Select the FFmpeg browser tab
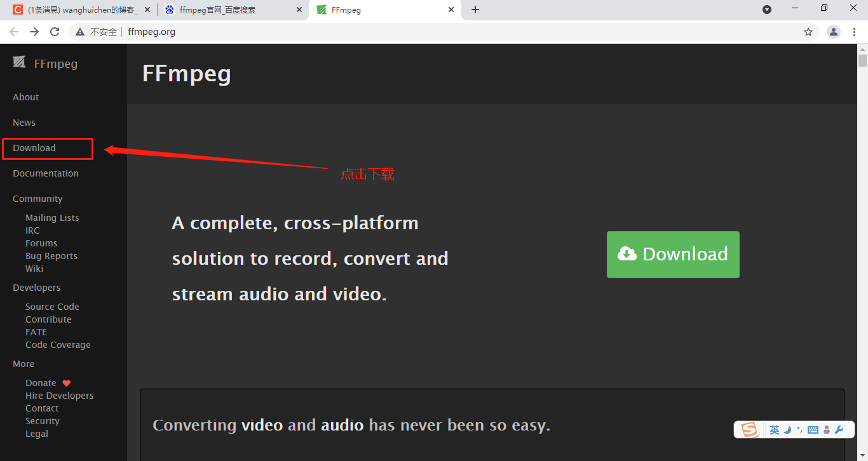 click(x=384, y=10)
